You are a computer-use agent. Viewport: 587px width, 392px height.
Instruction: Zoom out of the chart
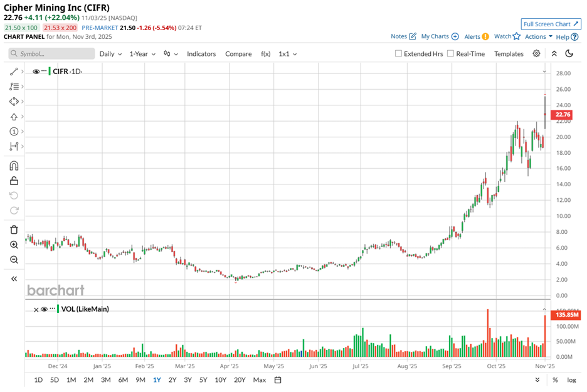tap(14, 260)
